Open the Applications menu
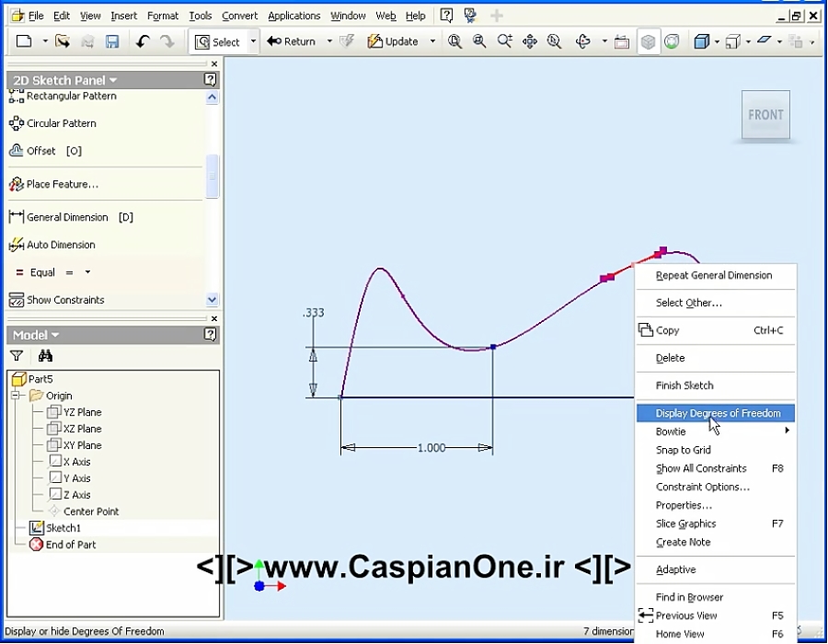 pyautogui.click(x=293, y=15)
